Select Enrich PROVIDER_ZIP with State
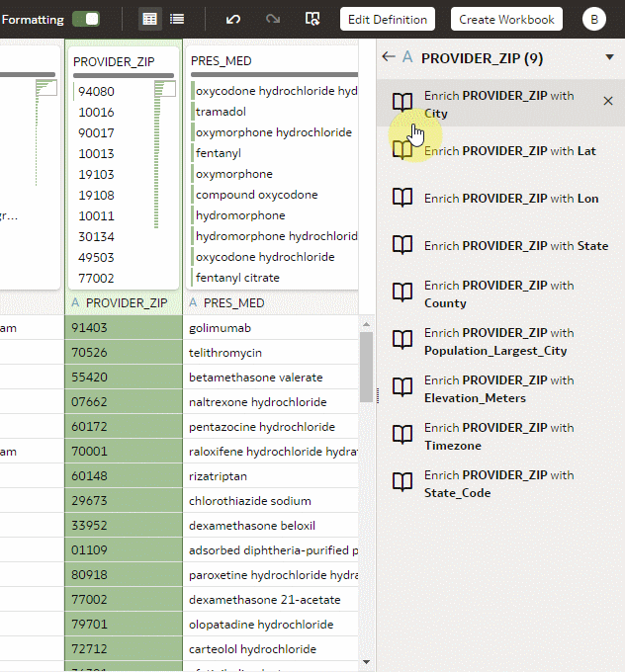 point(500,245)
